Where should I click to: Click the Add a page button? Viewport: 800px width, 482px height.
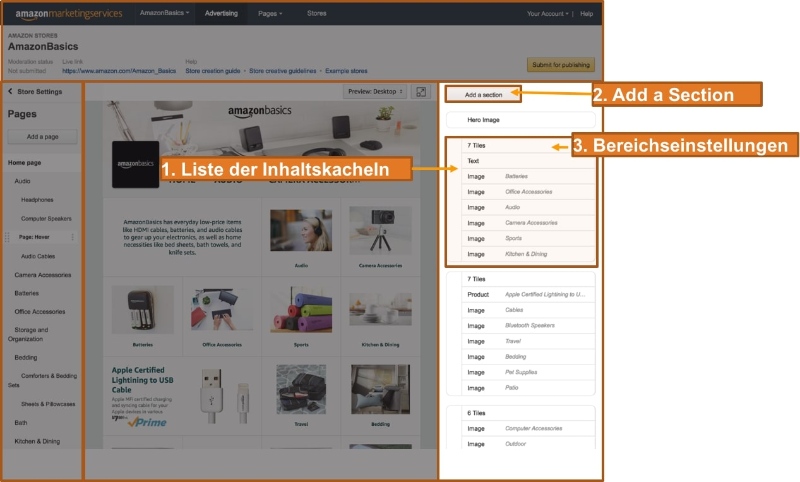pos(42,137)
